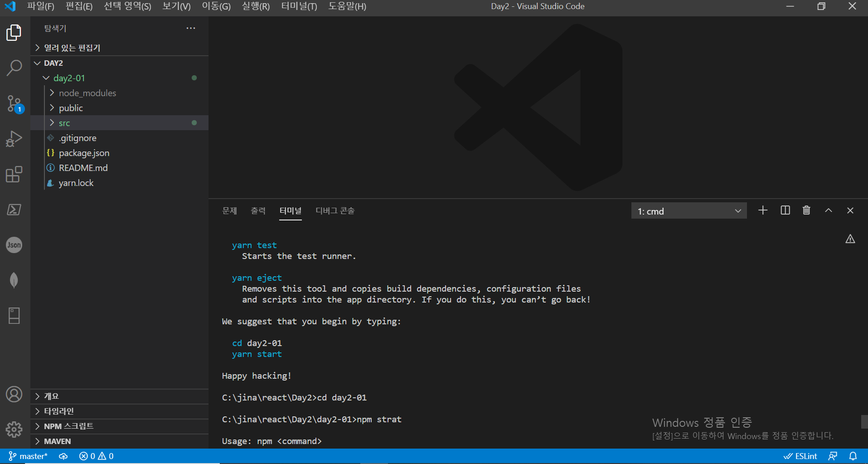Open the Explorer view in activity bar
Image resolution: width=868 pixels, height=464 pixels.
coord(14,33)
